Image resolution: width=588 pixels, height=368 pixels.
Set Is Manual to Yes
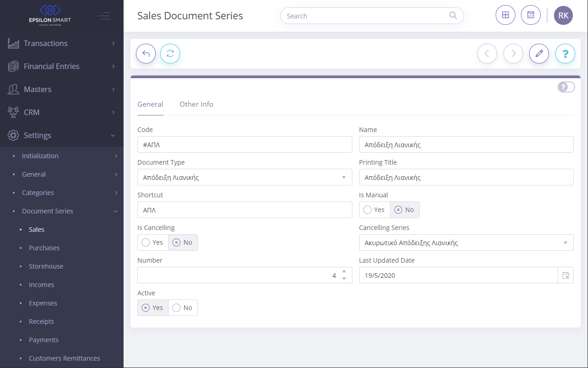(374, 209)
